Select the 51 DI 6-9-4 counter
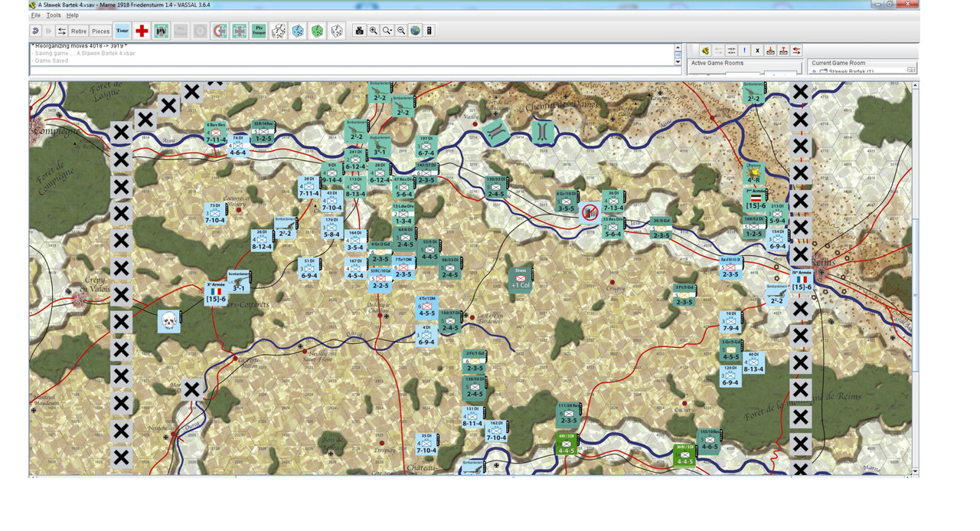Image resolution: width=980 pixels, height=531 pixels. pos(309,269)
